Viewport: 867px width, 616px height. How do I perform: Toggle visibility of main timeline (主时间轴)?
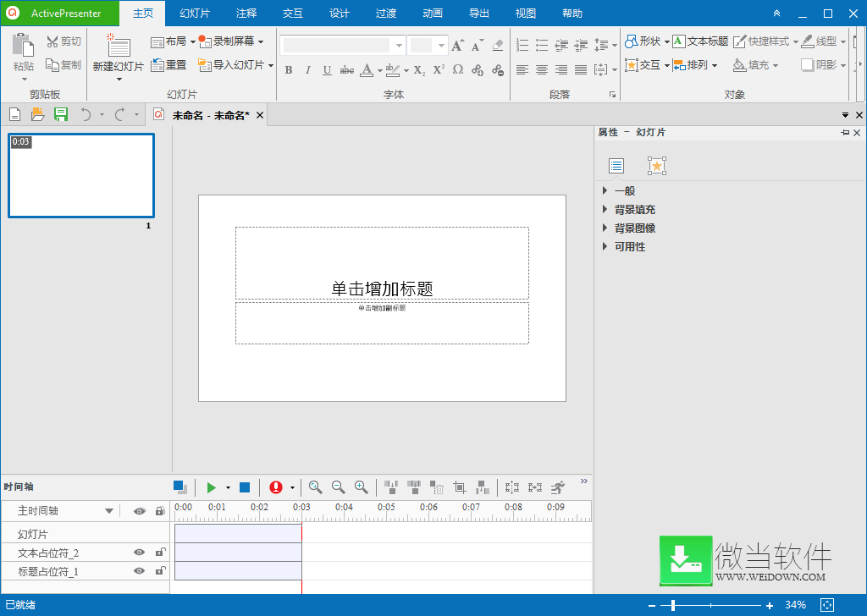pos(140,511)
